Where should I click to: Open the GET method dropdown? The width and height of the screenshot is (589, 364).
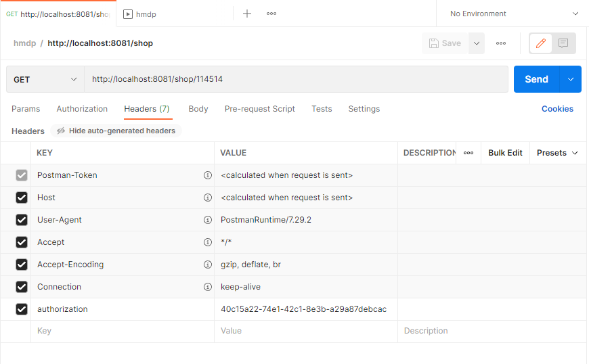coord(45,79)
